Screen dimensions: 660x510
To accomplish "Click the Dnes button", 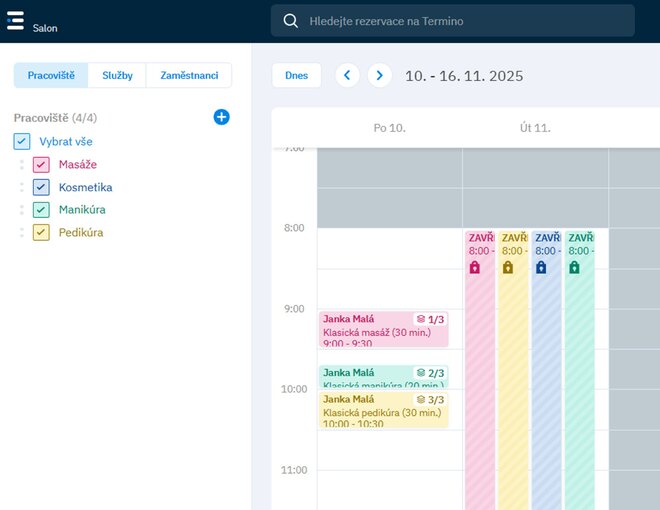I will tap(297, 75).
